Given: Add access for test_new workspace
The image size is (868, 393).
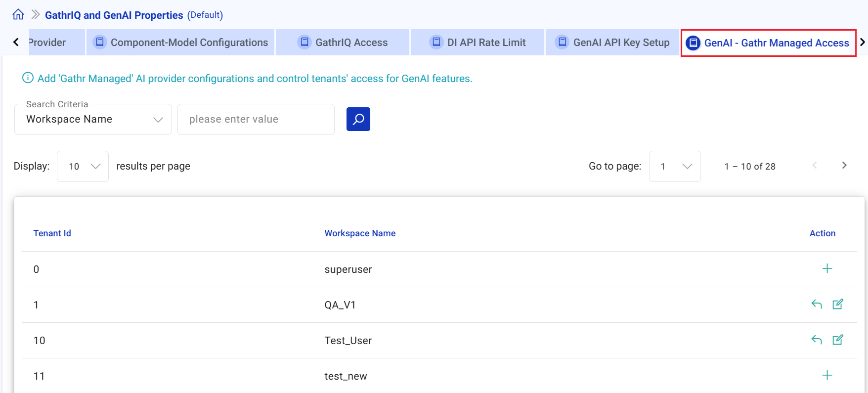Looking at the screenshot, I should (827, 375).
